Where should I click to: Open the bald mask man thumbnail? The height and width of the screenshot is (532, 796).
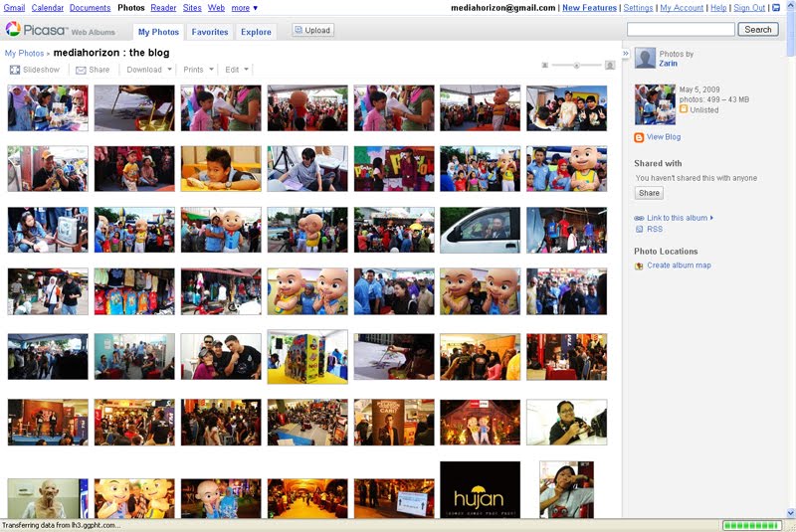(x=48, y=498)
